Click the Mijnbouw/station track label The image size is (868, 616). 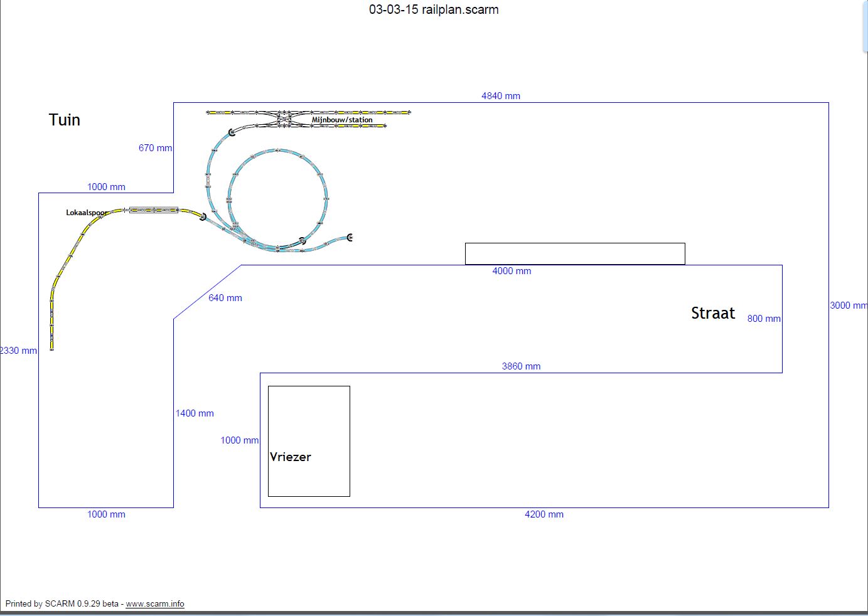342,120
